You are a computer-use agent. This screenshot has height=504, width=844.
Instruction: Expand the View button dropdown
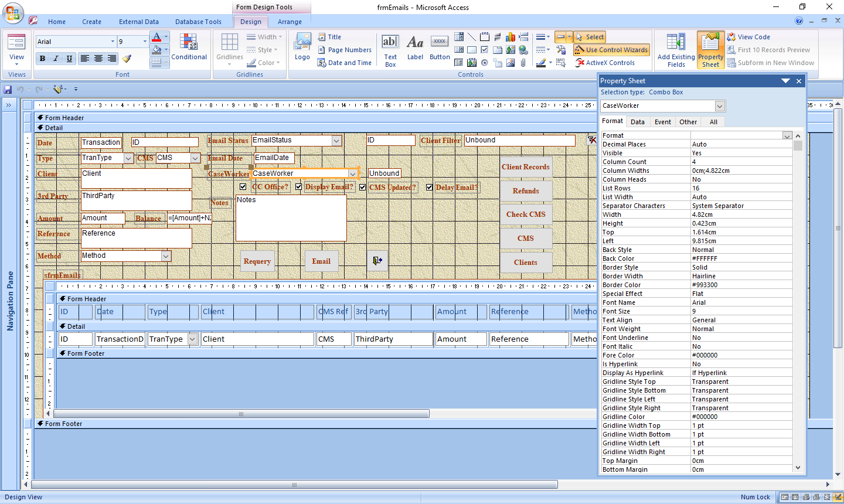point(16,64)
